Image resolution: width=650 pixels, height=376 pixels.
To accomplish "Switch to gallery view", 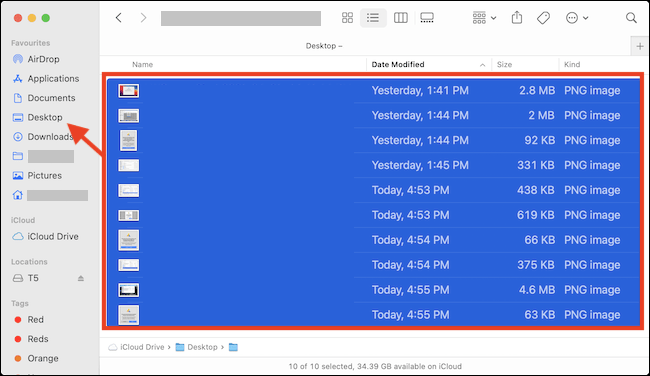I will click(427, 18).
